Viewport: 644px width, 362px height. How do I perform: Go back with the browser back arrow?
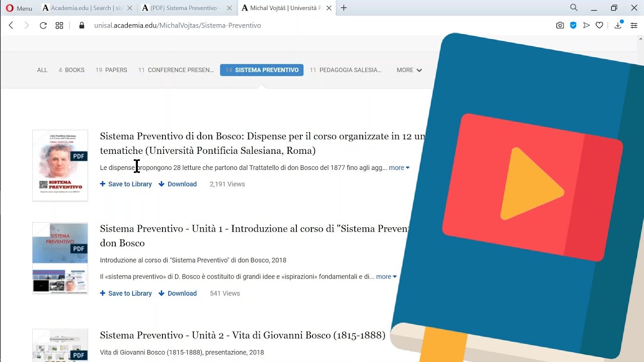(x=11, y=25)
